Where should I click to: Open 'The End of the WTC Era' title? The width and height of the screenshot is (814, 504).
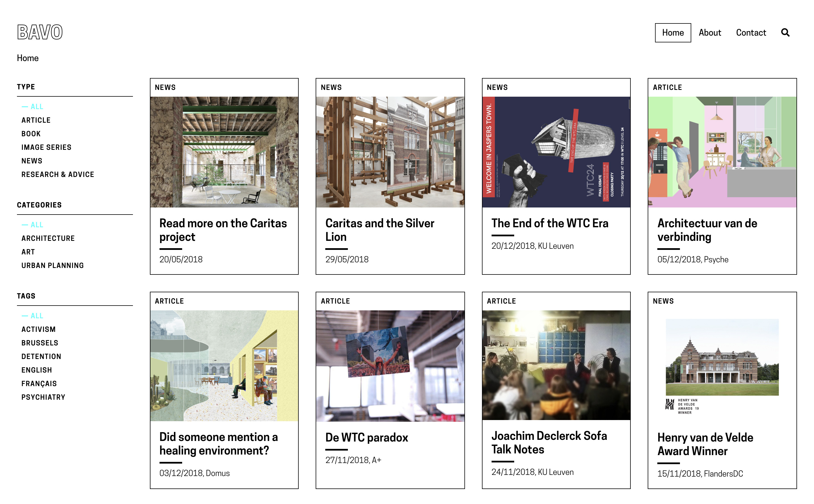[x=550, y=223]
